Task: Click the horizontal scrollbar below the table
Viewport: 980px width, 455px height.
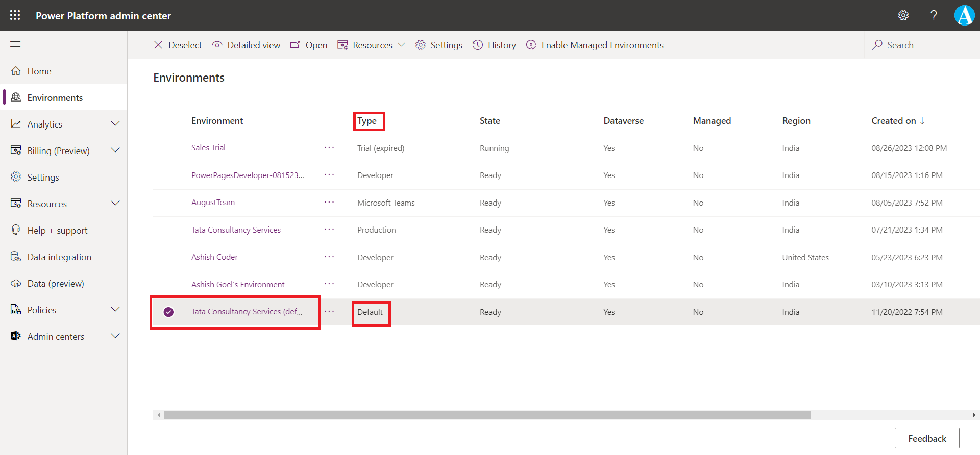Action: (x=486, y=415)
